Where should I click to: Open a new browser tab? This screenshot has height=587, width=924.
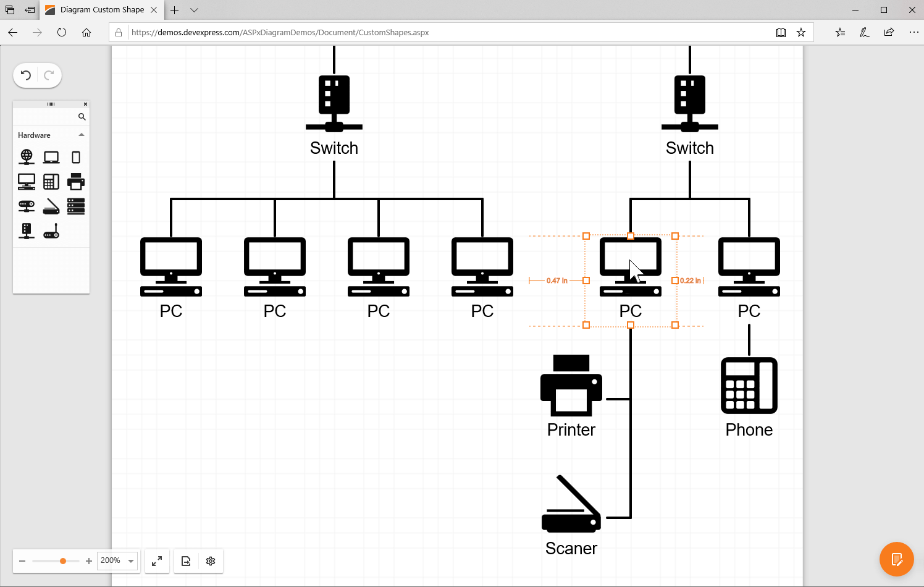pyautogui.click(x=174, y=10)
